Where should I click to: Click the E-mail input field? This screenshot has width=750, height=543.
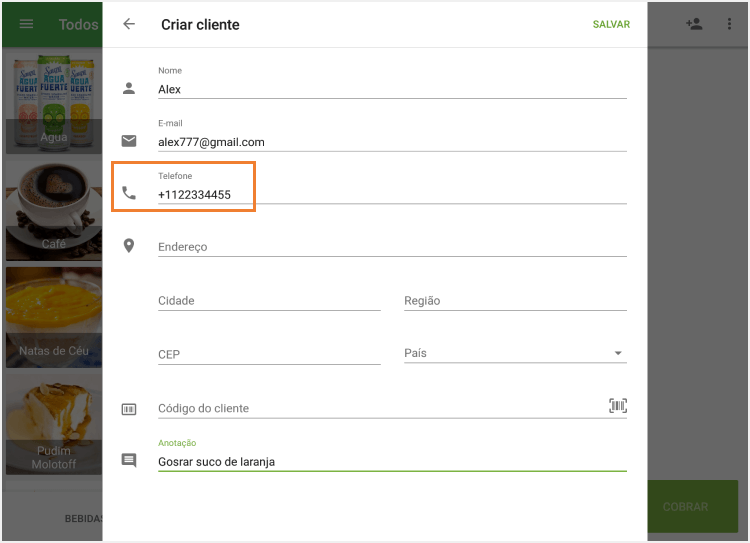coord(392,142)
